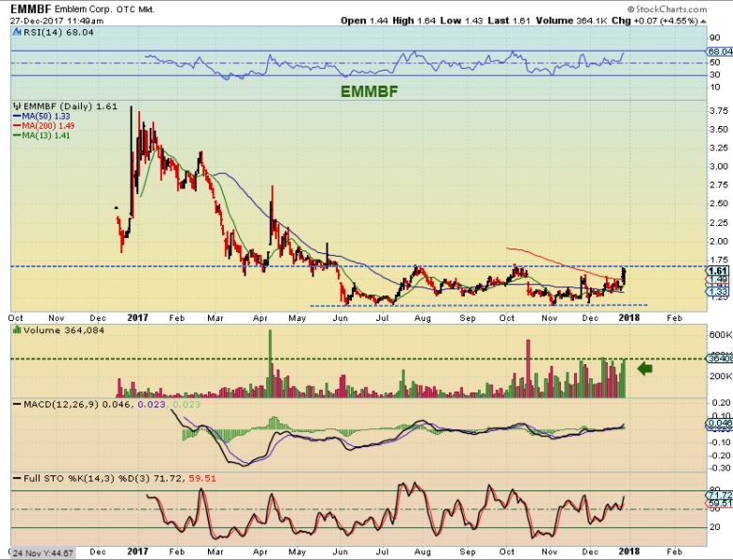Click the StockCharts.com copyright link
The height and width of the screenshot is (560, 733).
(667, 8)
